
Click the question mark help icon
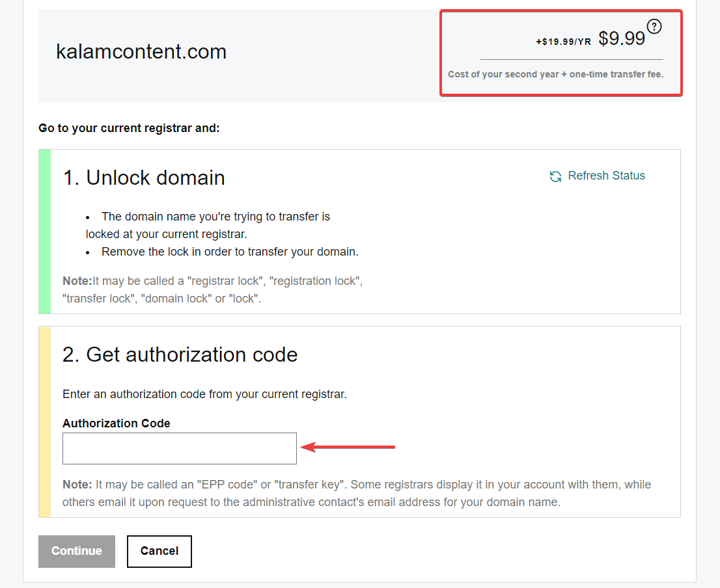pyautogui.click(x=654, y=26)
